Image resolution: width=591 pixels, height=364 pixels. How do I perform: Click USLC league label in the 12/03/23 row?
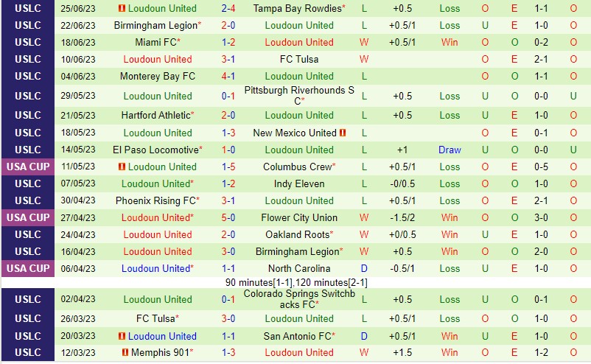coord(28,352)
